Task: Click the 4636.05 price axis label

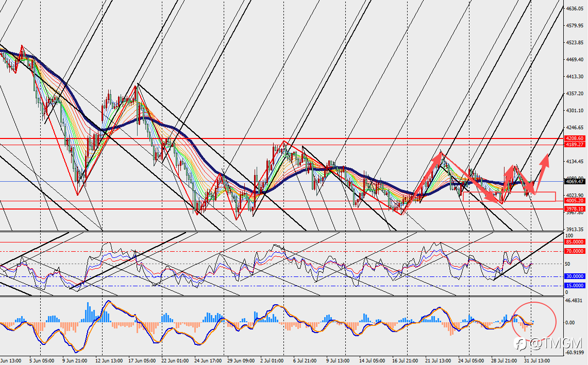Action: click(x=575, y=9)
